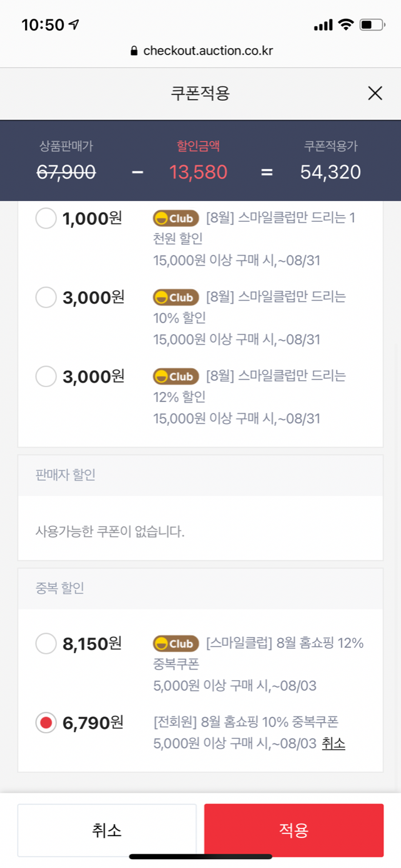Tap the location arrow next to time
Screen dimensions: 401x868
(x=75, y=25)
